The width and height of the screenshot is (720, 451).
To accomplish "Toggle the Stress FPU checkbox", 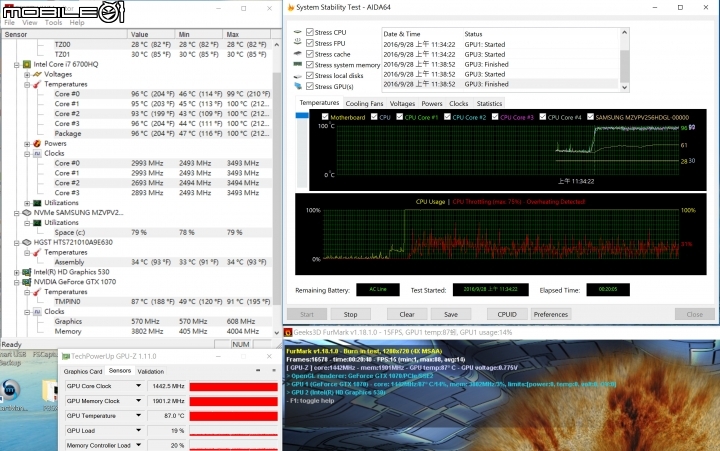I will [x=310, y=43].
